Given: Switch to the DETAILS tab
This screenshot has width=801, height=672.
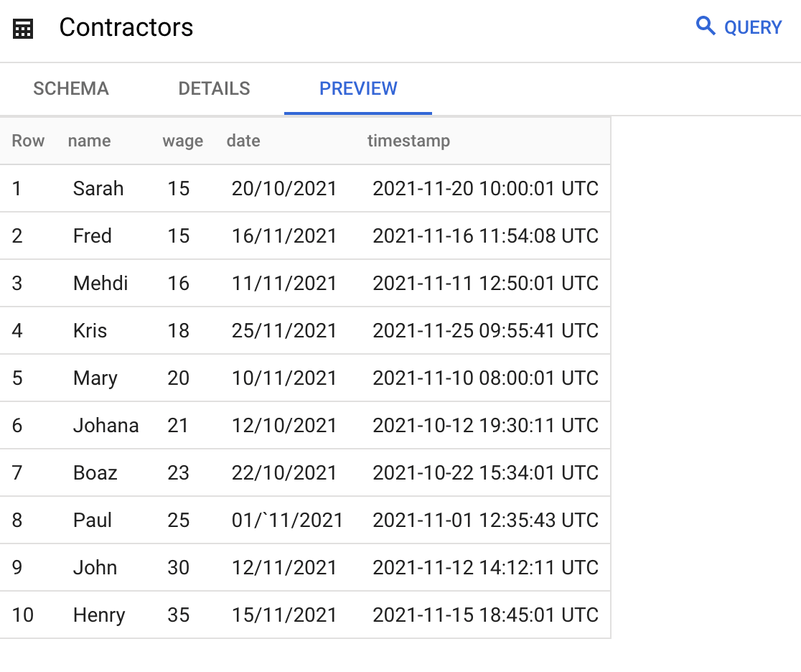Looking at the screenshot, I should click(214, 88).
